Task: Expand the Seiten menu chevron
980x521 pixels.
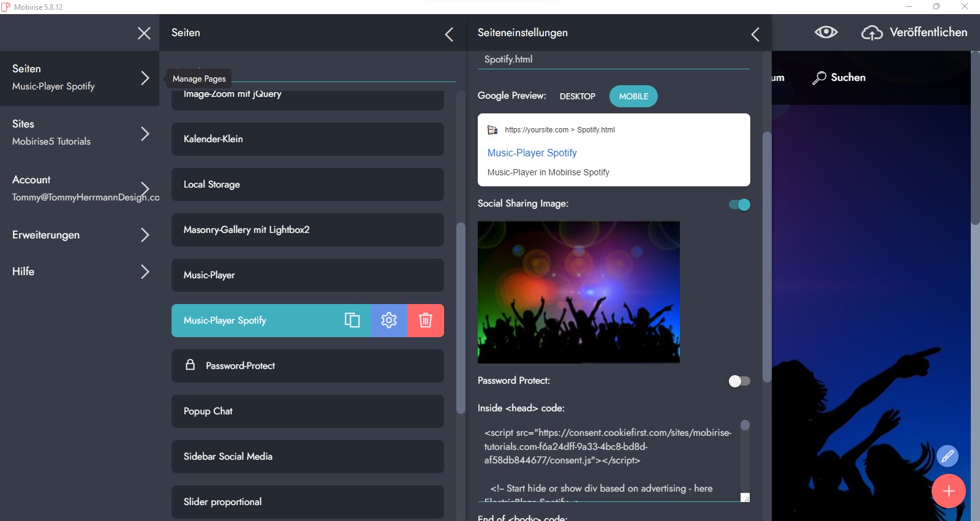Action: (145, 78)
